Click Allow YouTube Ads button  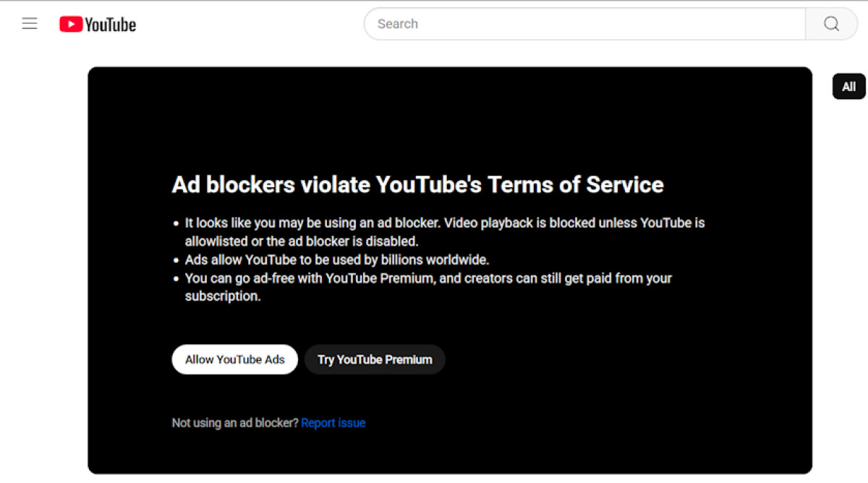coord(235,359)
